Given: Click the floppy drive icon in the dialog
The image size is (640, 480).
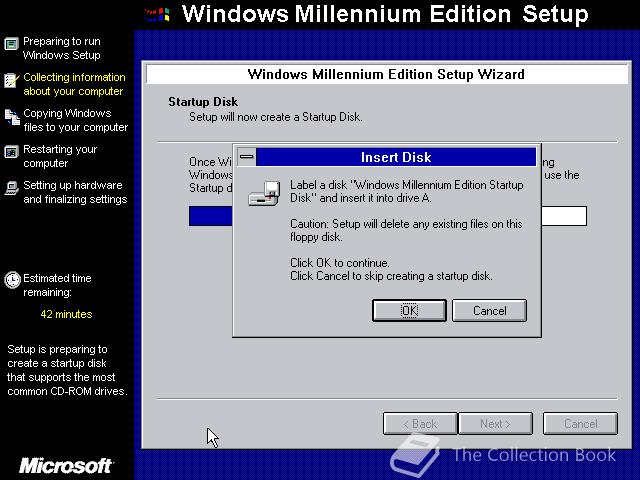Looking at the screenshot, I should (x=264, y=193).
